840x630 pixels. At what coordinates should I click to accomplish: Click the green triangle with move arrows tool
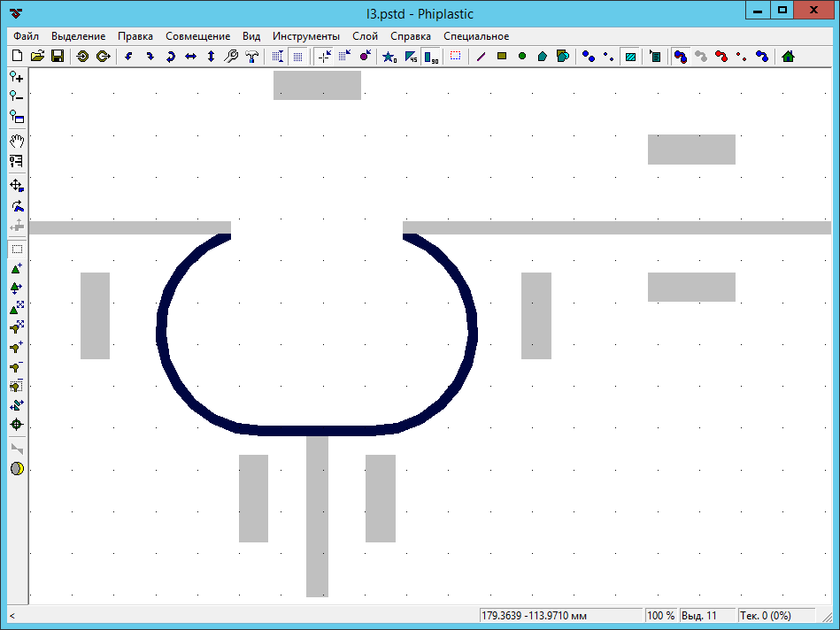[17, 288]
